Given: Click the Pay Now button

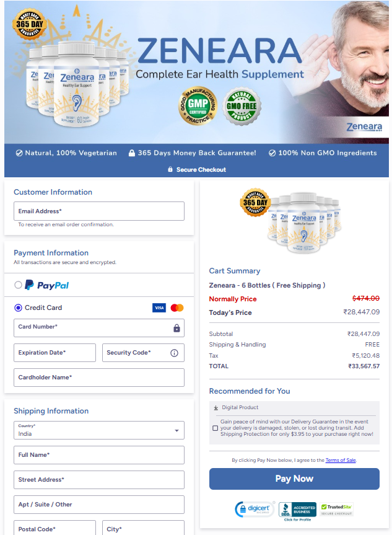Looking at the screenshot, I should pyautogui.click(x=294, y=479).
